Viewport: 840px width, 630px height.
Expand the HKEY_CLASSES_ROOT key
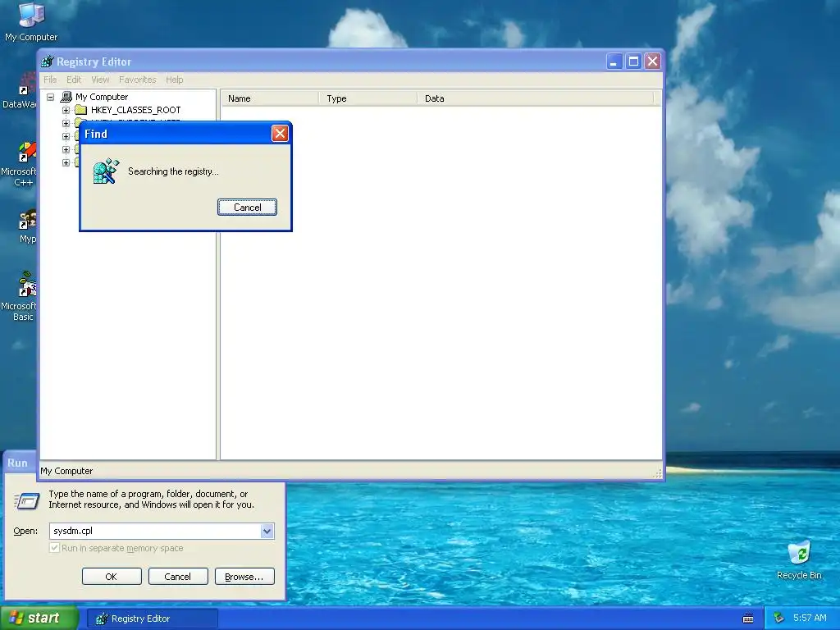pyautogui.click(x=66, y=111)
